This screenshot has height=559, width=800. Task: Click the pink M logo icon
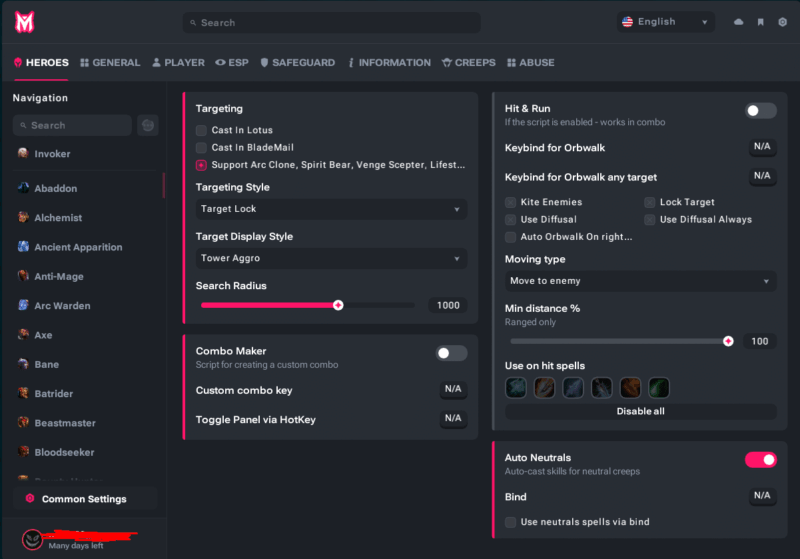click(x=24, y=22)
